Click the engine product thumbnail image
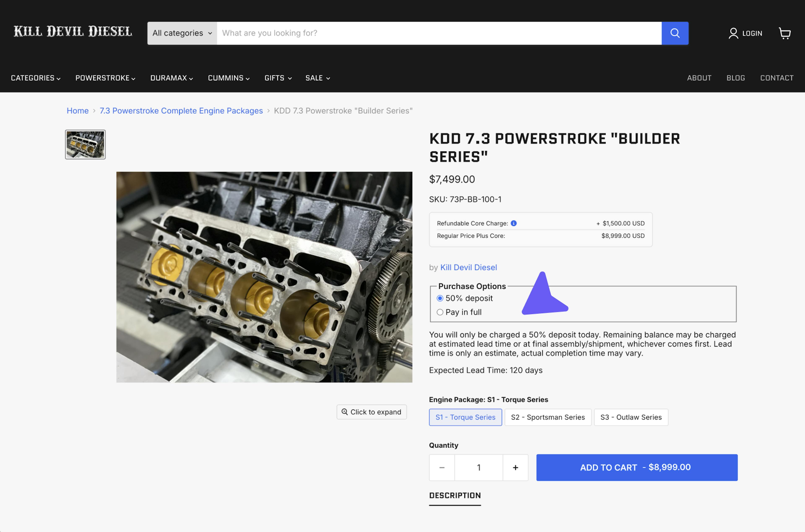The image size is (805, 532). [x=85, y=145]
